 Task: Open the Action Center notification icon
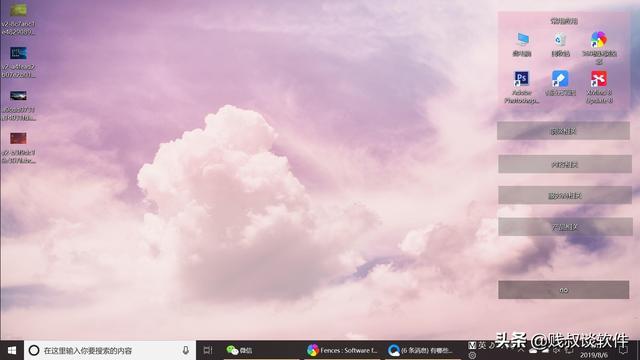pyautogui.click(x=623, y=351)
